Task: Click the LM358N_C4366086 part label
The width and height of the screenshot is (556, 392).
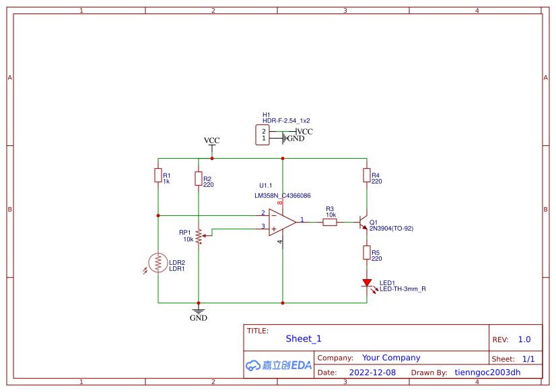Action: point(283,196)
